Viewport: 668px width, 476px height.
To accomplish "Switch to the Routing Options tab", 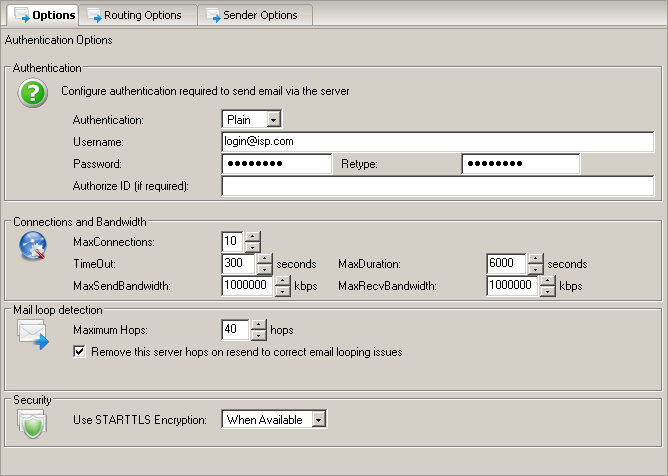I will [x=136, y=15].
